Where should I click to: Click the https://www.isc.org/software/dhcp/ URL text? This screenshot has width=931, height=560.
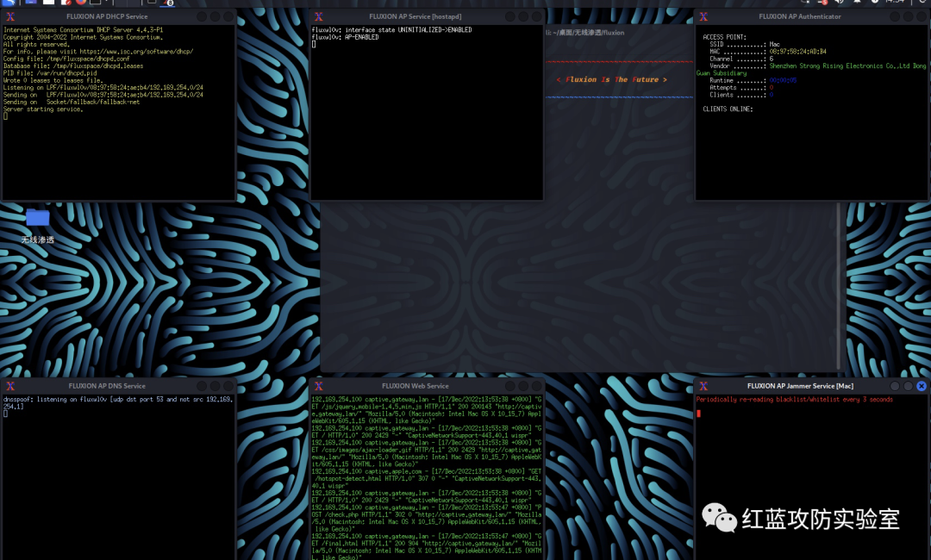136,52
